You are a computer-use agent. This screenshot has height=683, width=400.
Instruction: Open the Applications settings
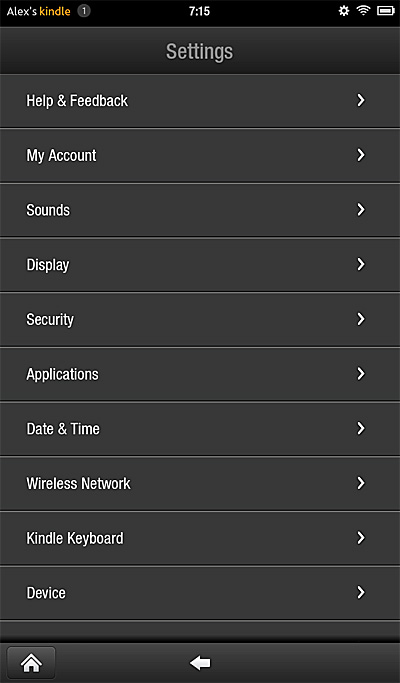(200, 374)
